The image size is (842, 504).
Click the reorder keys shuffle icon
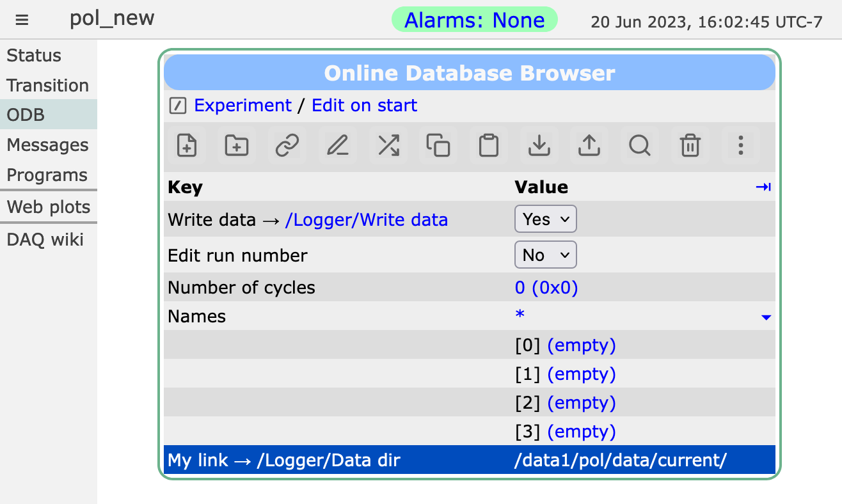(x=388, y=146)
